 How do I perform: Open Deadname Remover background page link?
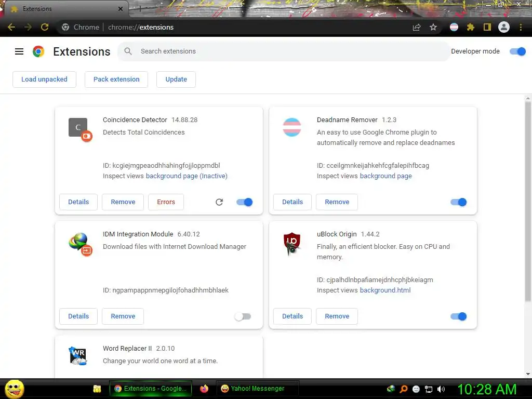(x=386, y=176)
